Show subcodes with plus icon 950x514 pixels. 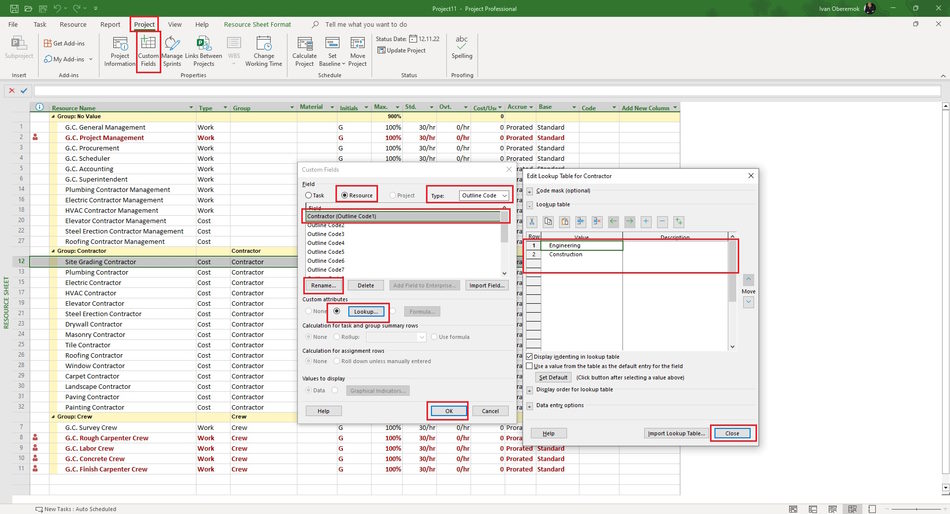pos(646,222)
